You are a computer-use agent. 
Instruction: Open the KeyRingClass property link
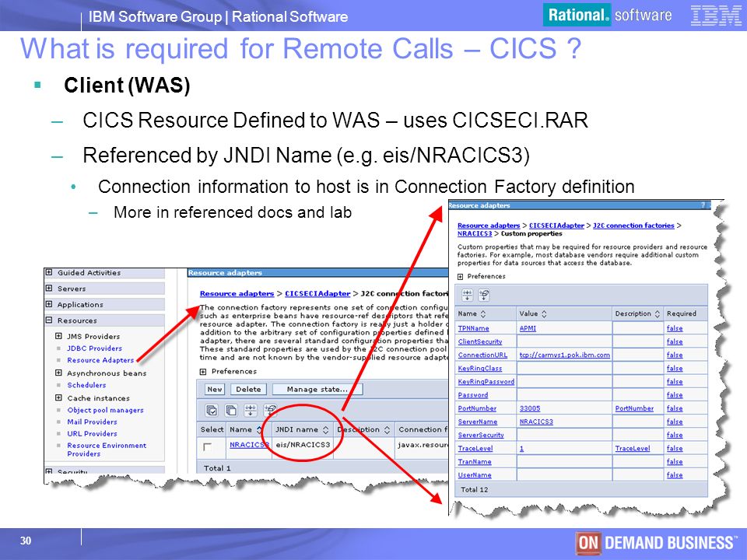(x=480, y=369)
